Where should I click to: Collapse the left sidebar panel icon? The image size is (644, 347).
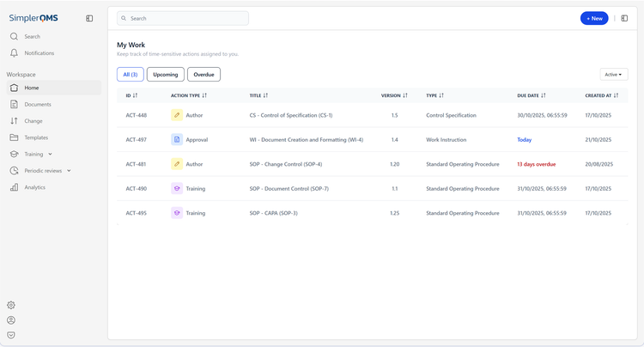coord(89,18)
